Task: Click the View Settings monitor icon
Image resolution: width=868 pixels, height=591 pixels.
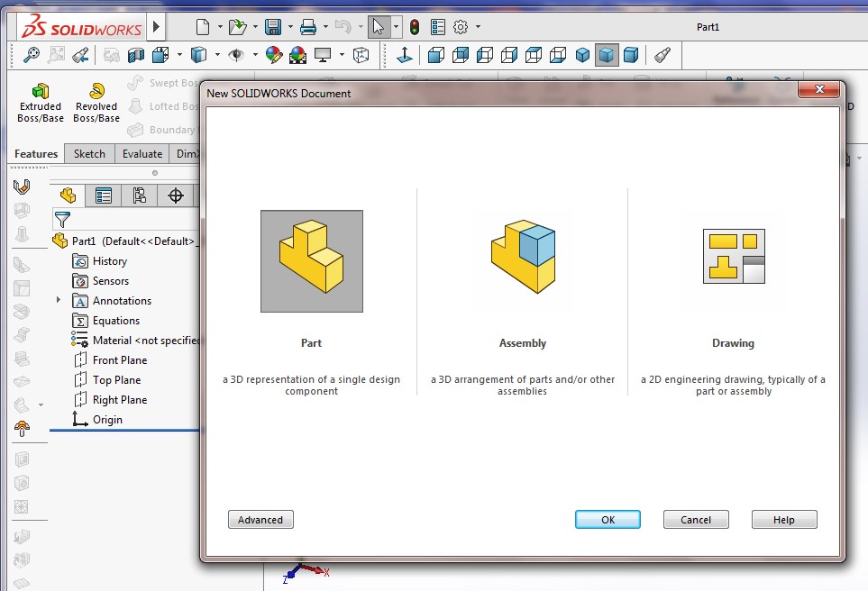Action: [322, 55]
